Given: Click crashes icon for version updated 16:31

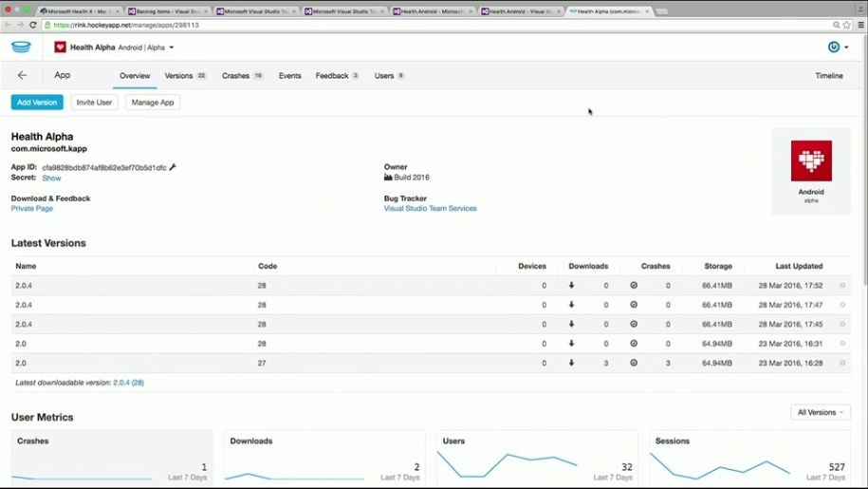Looking at the screenshot, I should coord(634,344).
